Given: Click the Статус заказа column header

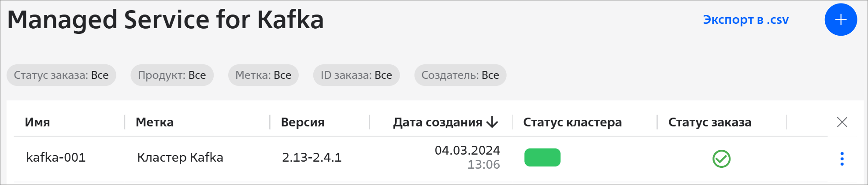Looking at the screenshot, I should pos(710,122).
